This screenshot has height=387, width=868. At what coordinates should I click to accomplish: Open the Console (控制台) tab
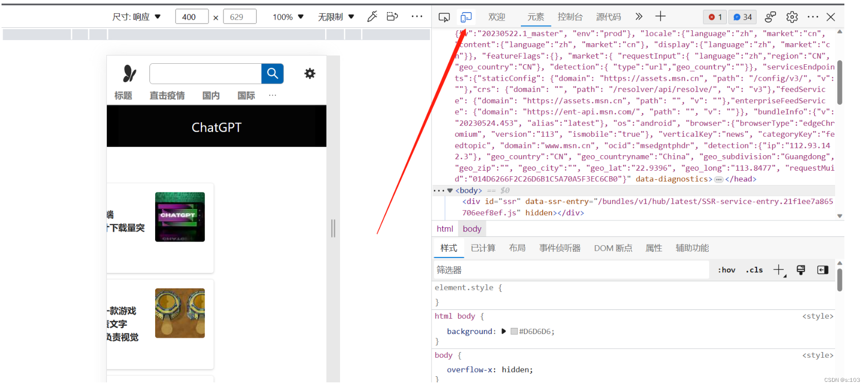(570, 17)
